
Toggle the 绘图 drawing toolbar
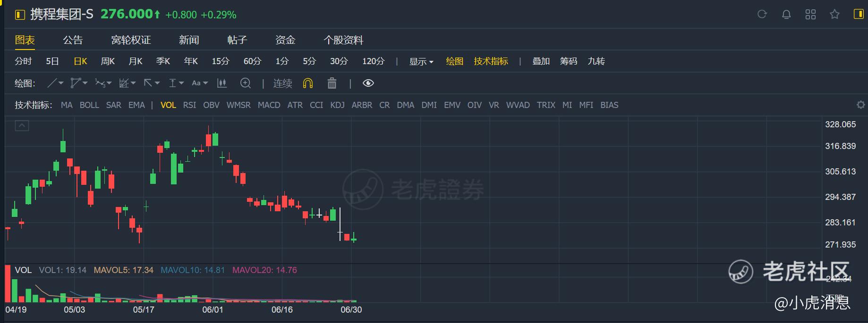tap(455, 61)
